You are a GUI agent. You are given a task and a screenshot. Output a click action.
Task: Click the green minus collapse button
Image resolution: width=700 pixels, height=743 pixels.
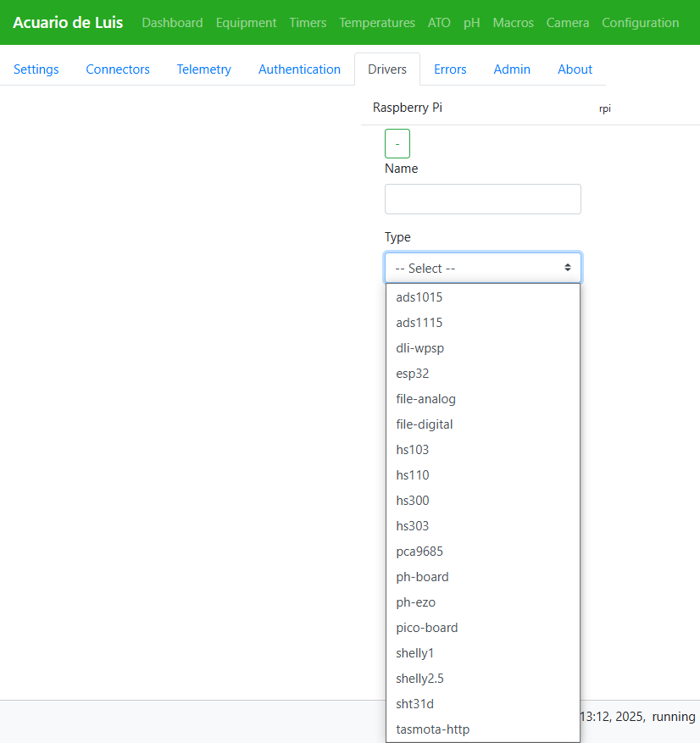[397, 143]
